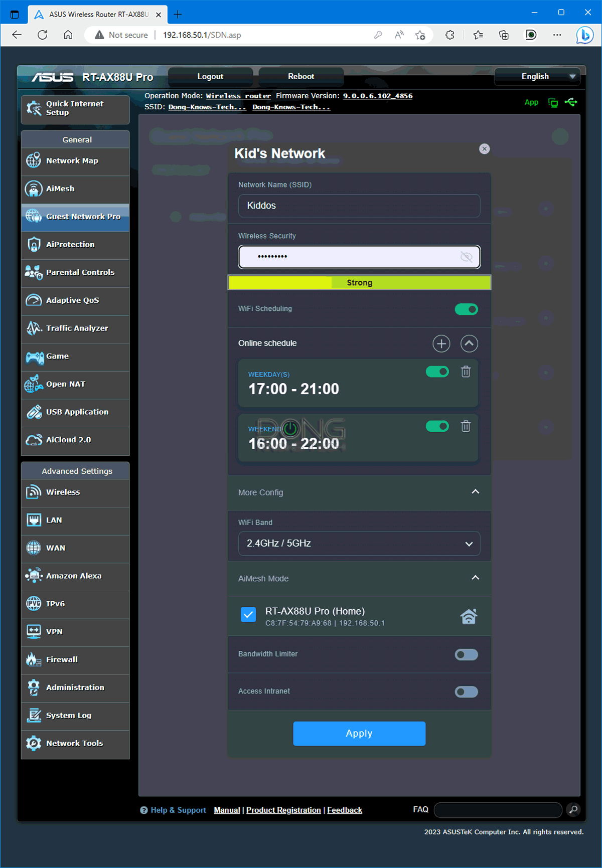Image resolution: width=602 pixels, height=868 pixels.
Task: Enable the Bandwidth Limiter switch
Action: click(x=467, y=654)
